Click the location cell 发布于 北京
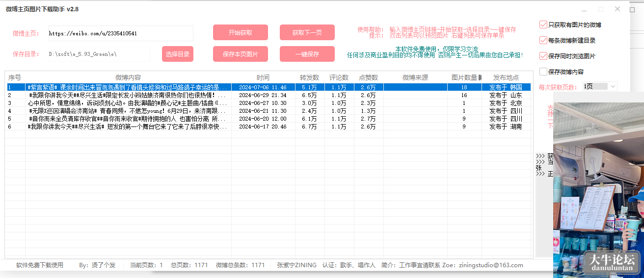644x278 pixels. tap(506, 103)
